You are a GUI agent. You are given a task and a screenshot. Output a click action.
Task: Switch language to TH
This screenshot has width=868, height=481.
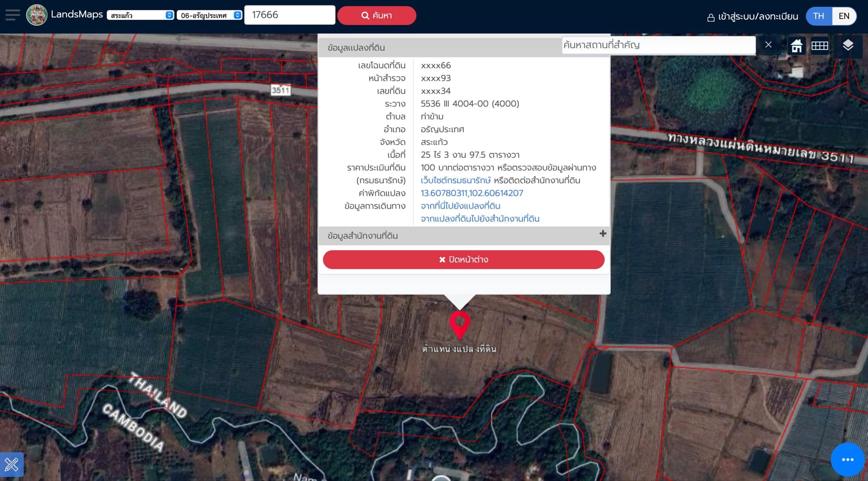point(819,16)
